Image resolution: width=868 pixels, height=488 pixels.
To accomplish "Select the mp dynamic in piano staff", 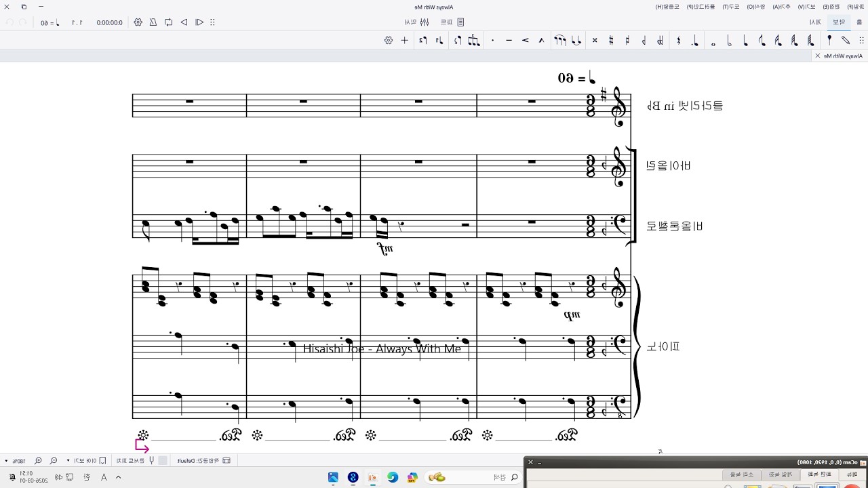I will (572, 314).
